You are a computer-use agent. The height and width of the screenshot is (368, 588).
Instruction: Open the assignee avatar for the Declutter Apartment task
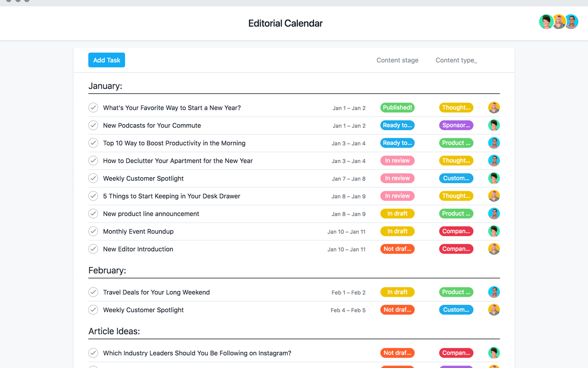pos(494,160)
